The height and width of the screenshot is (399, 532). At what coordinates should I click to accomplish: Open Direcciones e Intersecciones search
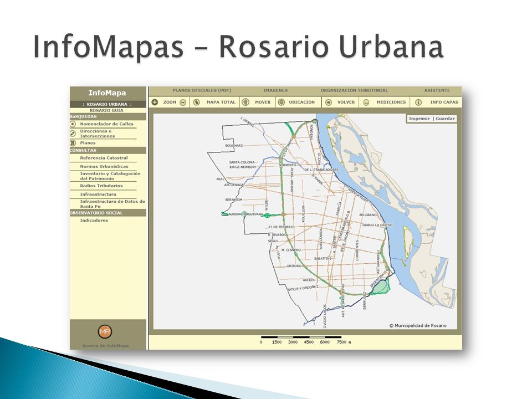98,134
